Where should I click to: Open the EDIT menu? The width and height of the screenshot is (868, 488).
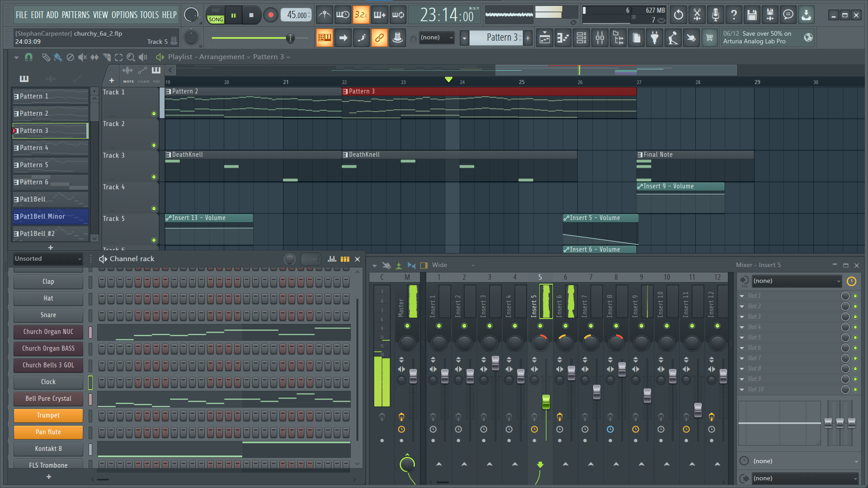[37, 15]
